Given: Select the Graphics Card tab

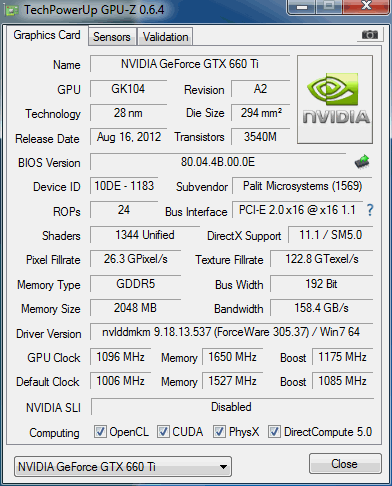Looking at the screenshot, I should [x=47, y=35].
